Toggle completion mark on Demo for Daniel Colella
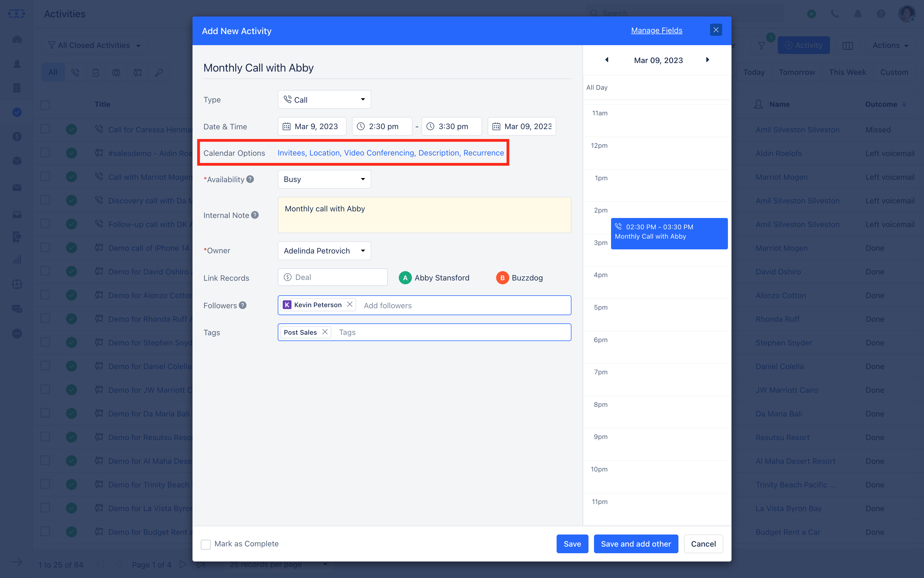The image size is (924, 578). coord(71,366)
